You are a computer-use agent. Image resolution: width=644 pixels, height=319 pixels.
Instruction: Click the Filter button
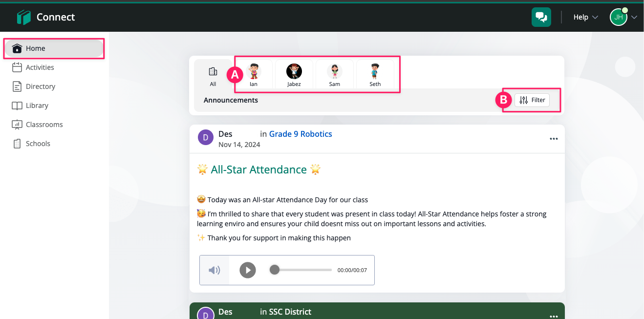pyautogui.click(x=532, y=100)
